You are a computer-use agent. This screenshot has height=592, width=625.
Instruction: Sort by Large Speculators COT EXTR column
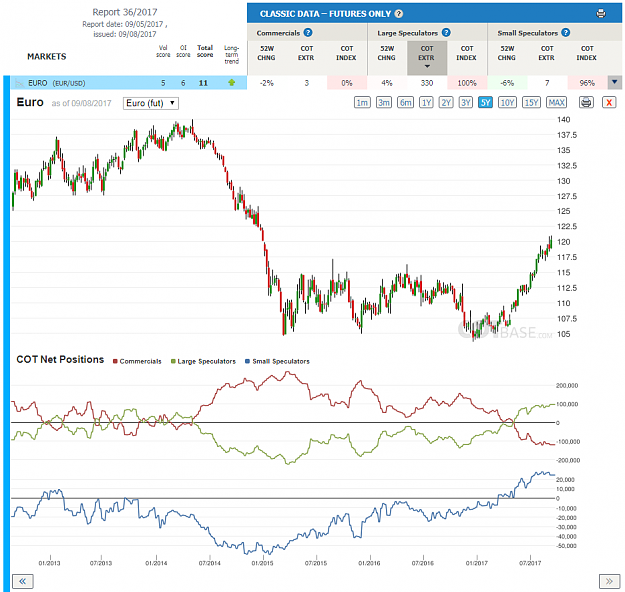(427, 57)
